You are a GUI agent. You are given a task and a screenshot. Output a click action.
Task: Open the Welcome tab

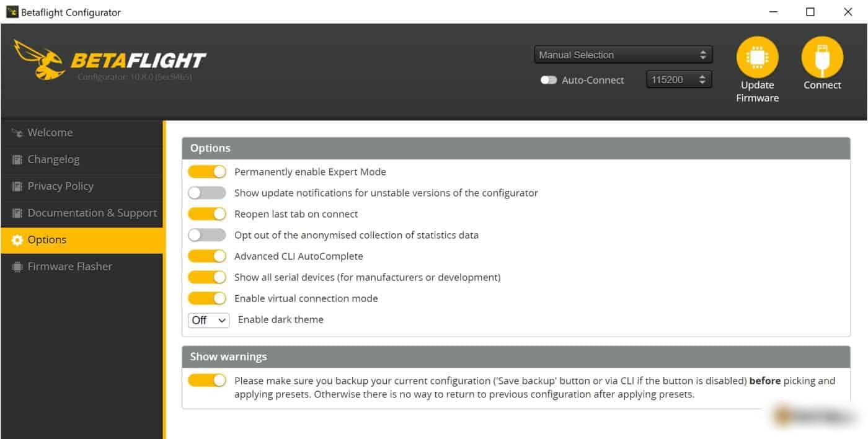[82, 133]
